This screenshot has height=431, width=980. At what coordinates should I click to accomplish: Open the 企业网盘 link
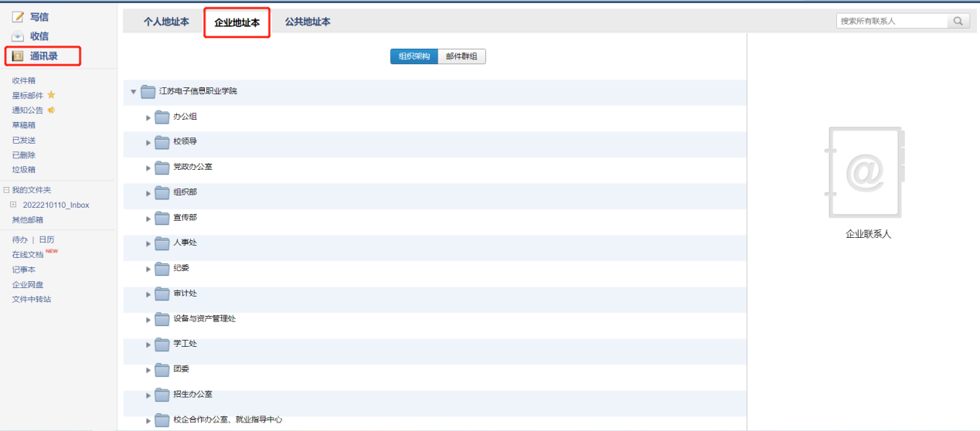point(27,284)
